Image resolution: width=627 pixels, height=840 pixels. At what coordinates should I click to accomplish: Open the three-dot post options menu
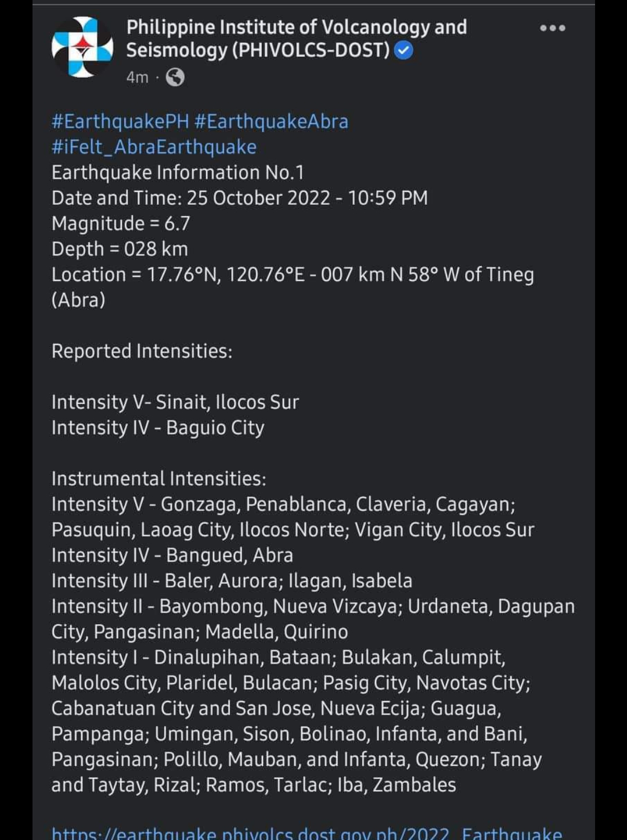[552, 28]
